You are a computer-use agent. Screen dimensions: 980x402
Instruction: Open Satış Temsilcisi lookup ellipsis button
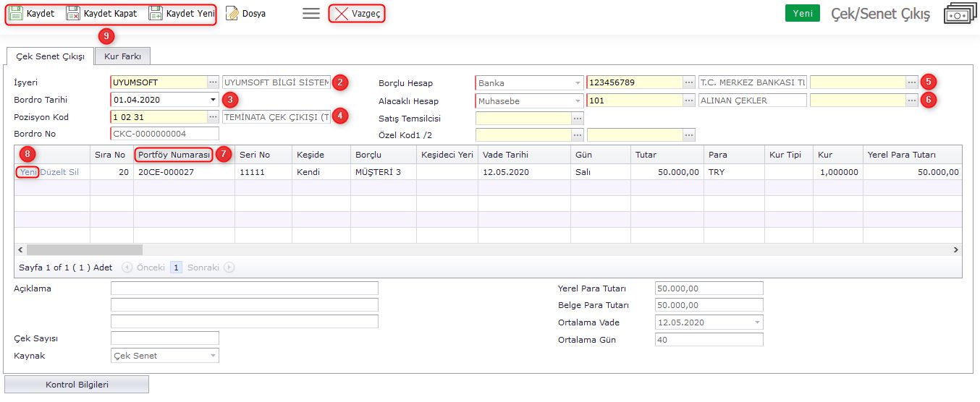(x=577, y=118)
